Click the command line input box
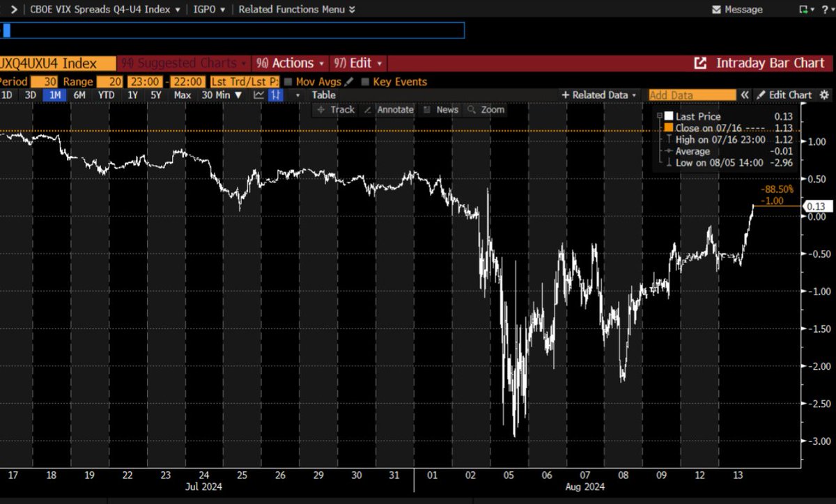The image size is (836, 504). point(232,31)
